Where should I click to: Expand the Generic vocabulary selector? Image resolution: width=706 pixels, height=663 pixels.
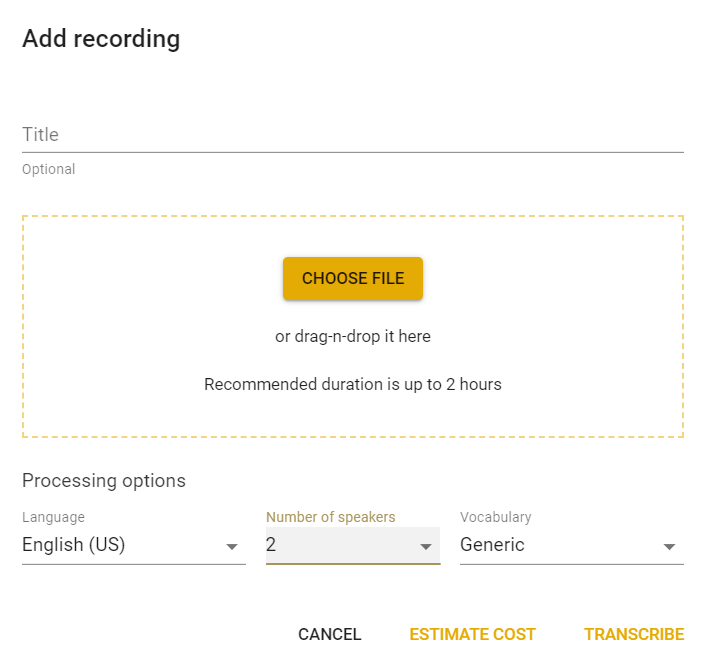(x=572, y=545)
